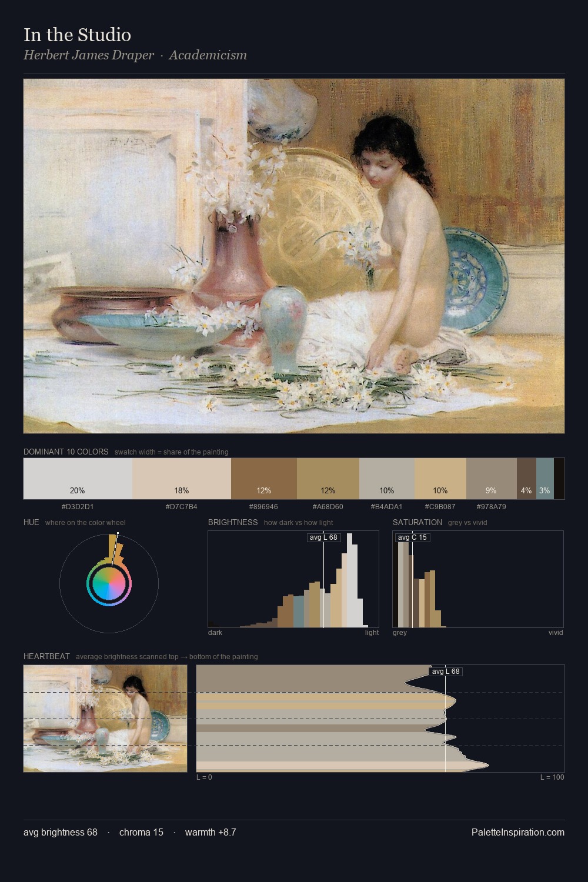Click the 'Academicism' style label
Image resolution: width=588 pixels, height=882 pixels.
pos(208,55)
